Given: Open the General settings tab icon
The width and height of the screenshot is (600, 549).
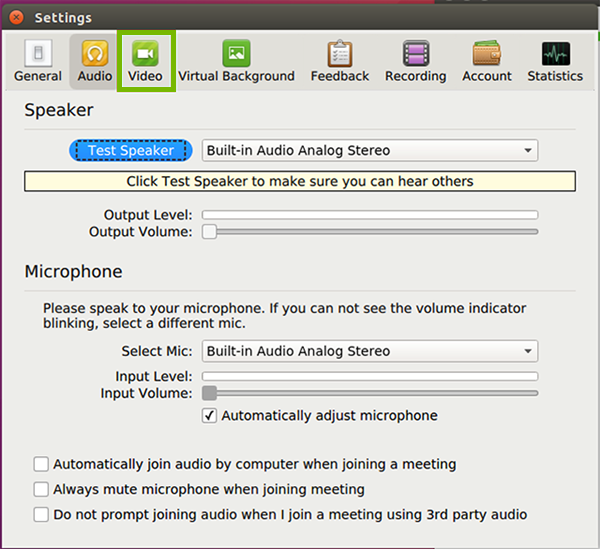Looking at the screenshot, I should pos(38,53).
